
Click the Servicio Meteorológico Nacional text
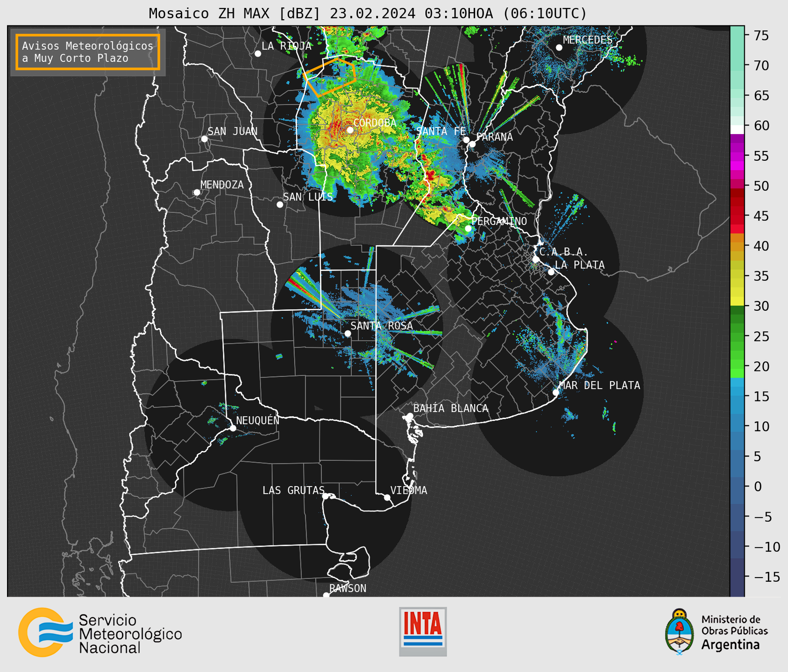click(x=130, y=634)
